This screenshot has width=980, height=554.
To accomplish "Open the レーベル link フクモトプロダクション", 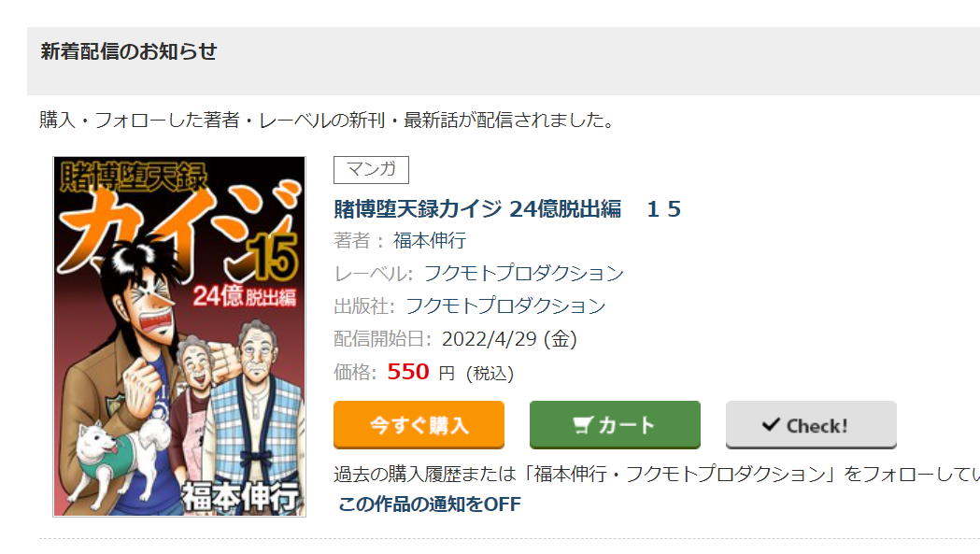I will [x=524, y=273].
